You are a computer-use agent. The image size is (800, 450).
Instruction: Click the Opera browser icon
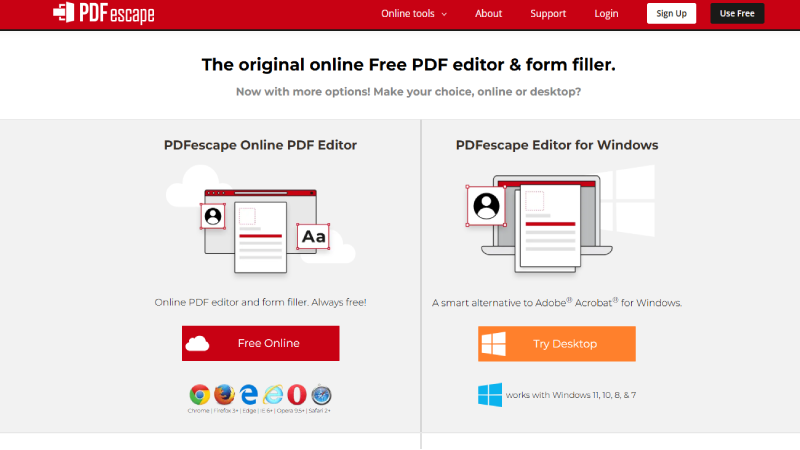pyautogui.click(x=297, y=395)
